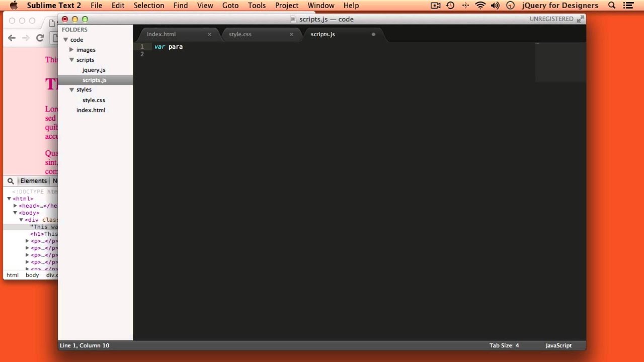Screen dimensions: 644x362
Task: Select the html breadcrumb in DevTools
Action: coord(13,275)
